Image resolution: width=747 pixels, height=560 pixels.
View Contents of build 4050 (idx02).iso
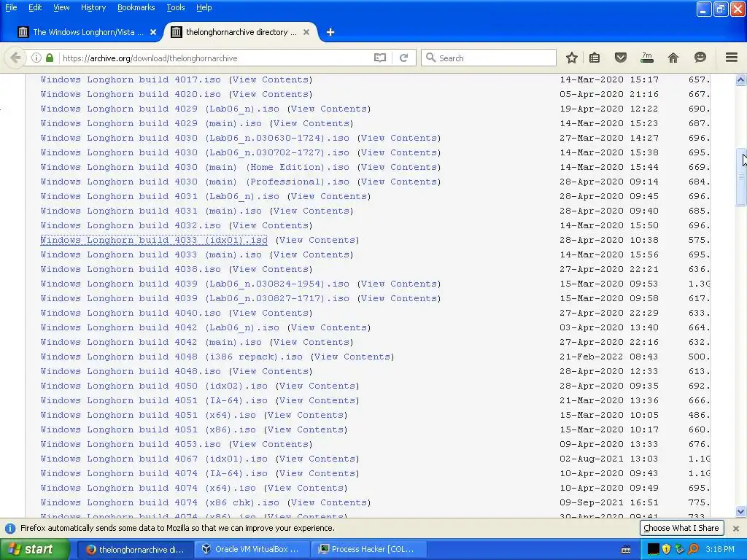point(317,386)
